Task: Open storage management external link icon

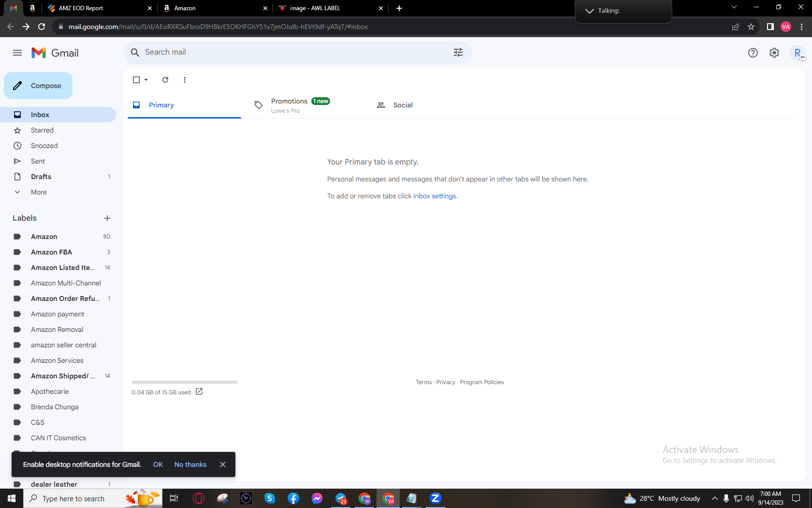Action: coord(199,391)
